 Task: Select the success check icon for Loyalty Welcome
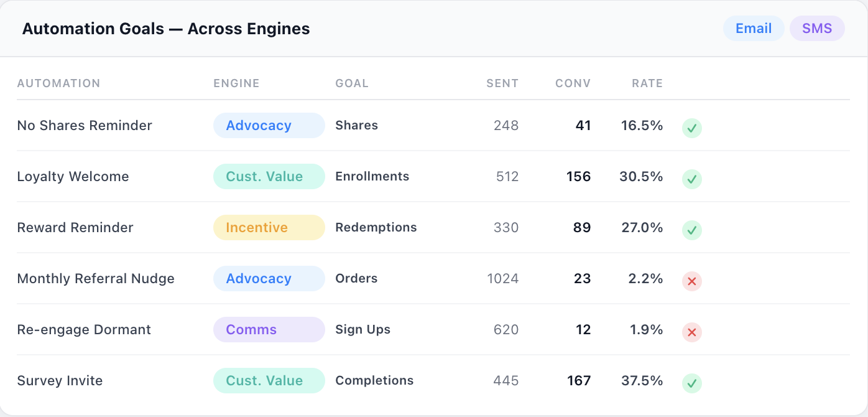click(691, 179)
